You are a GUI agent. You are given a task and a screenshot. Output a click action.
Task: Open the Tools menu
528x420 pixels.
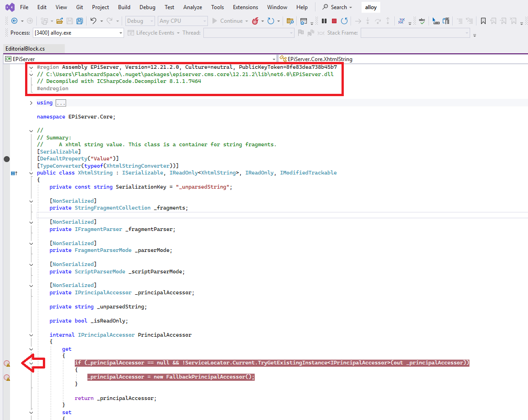coord(217,7)
